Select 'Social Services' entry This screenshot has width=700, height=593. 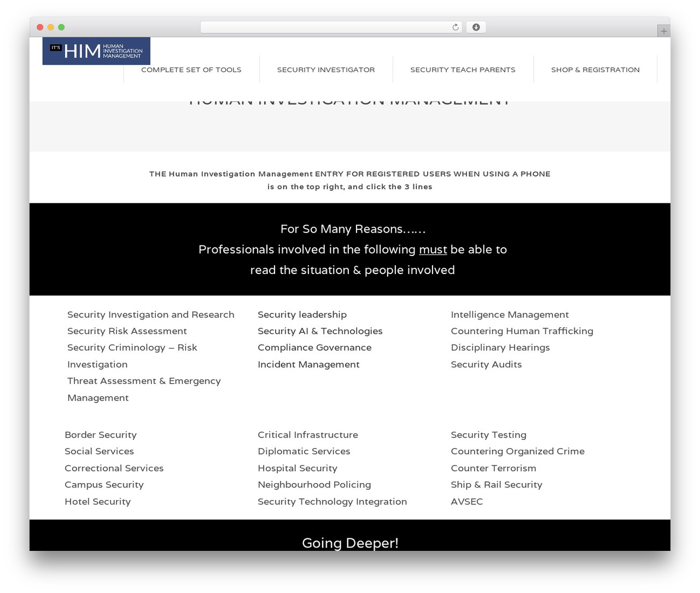pos(99,451)
